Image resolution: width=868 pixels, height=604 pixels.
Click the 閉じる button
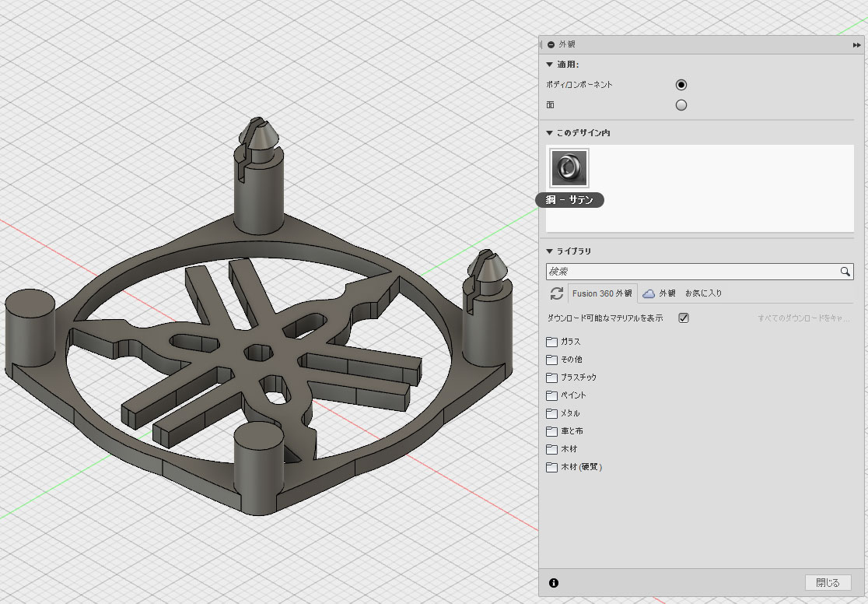828,582
